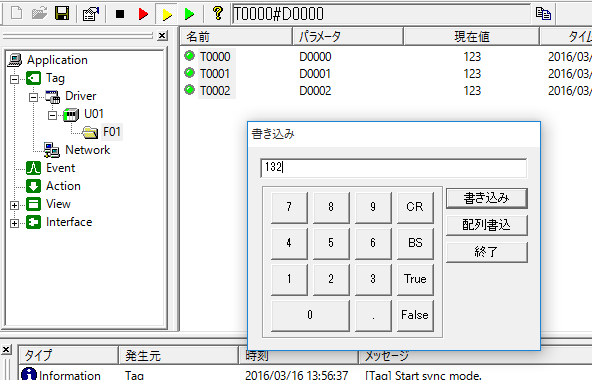The image size is (592, 380).
Task: Click keypad button 5
Action: coord(331,243)
